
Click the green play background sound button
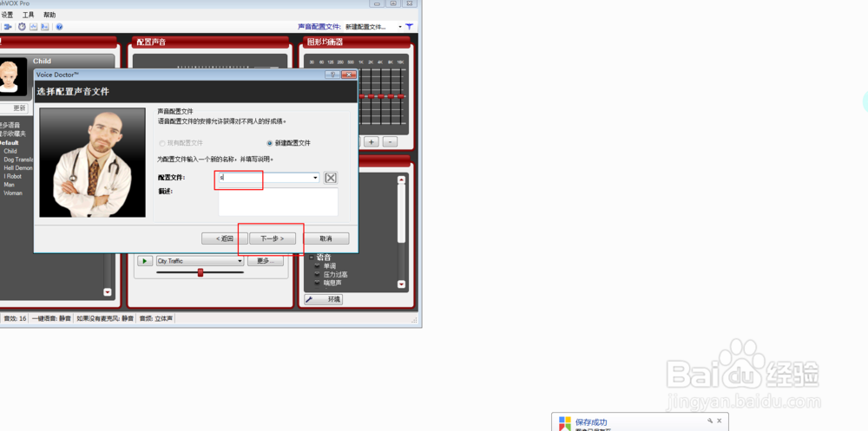click(145, 261)
